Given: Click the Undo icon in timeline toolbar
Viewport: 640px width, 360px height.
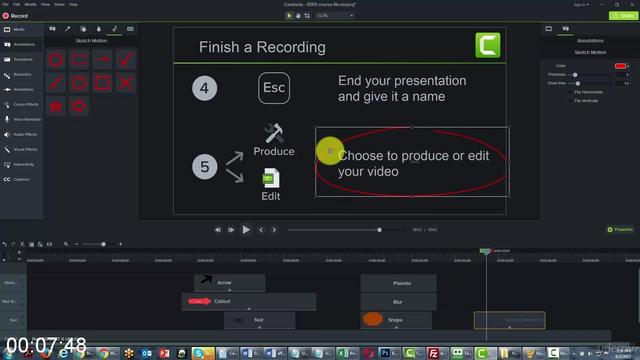Looking at the screenshot, I should point(4,244).
